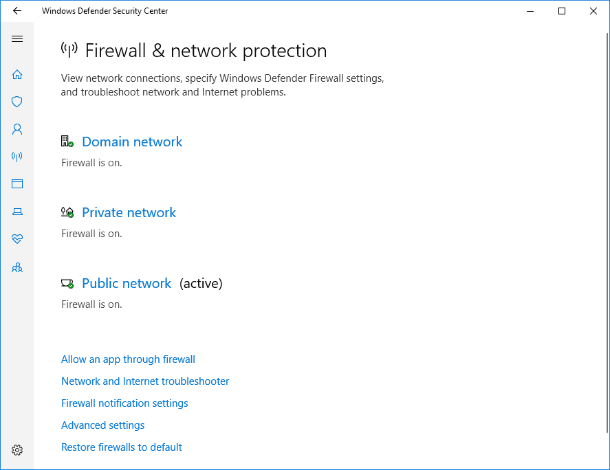Image resolution: width=610 pixels, height=470 pixels.
Task: Open Public network settings
Action: 126,283
